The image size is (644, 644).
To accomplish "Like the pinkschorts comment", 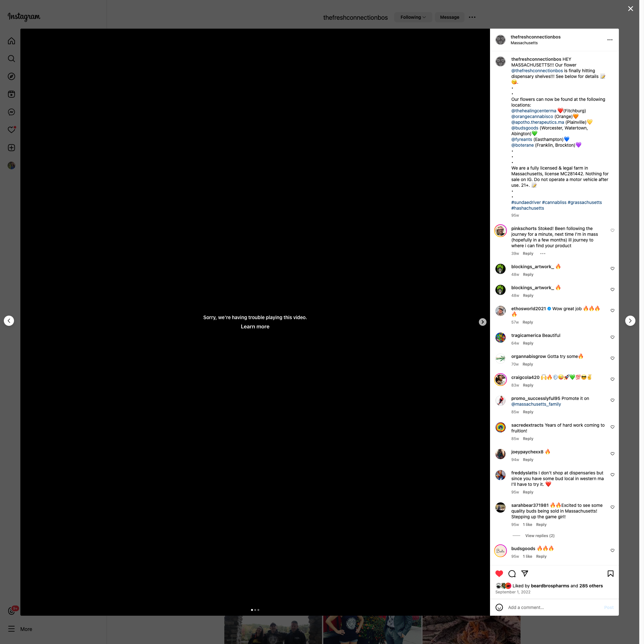I will (612, 230).
